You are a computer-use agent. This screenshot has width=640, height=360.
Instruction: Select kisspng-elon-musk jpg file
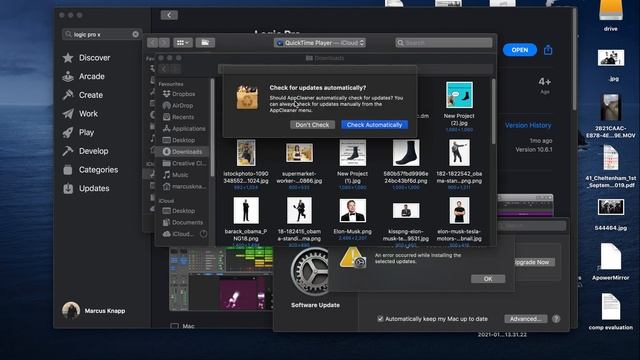(406, 211)
